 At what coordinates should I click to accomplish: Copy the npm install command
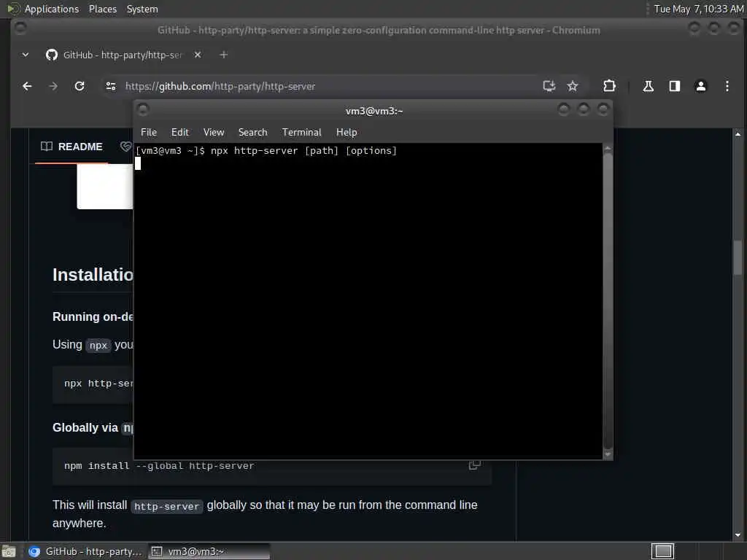click(474, 464)
